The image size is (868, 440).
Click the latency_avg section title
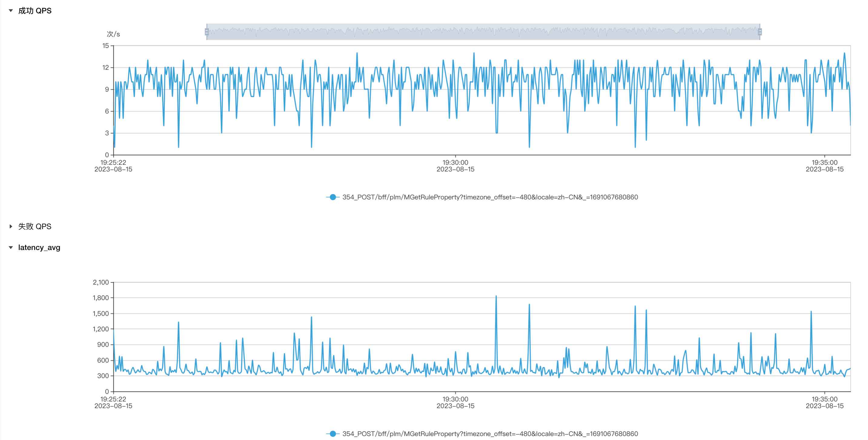39,248
